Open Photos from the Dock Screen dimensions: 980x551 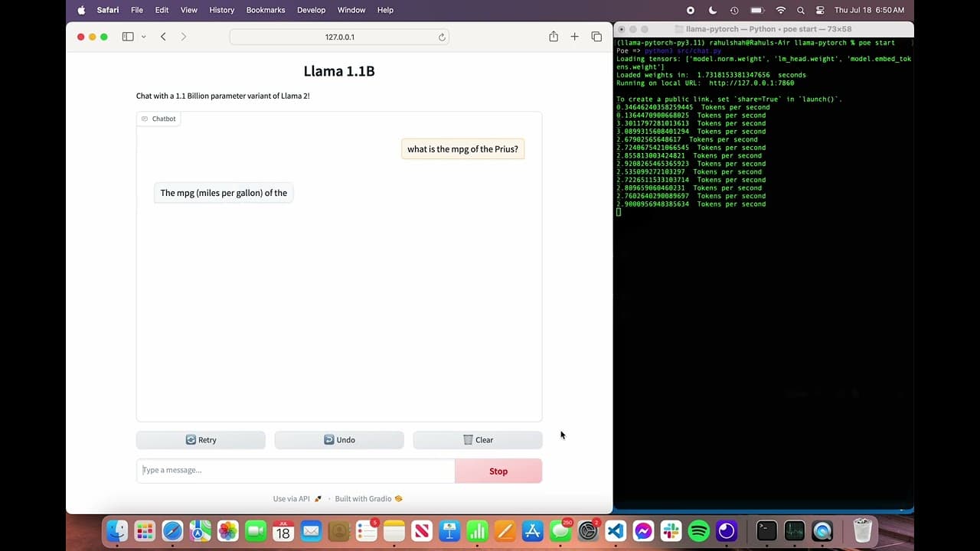(x=228, y=530)
